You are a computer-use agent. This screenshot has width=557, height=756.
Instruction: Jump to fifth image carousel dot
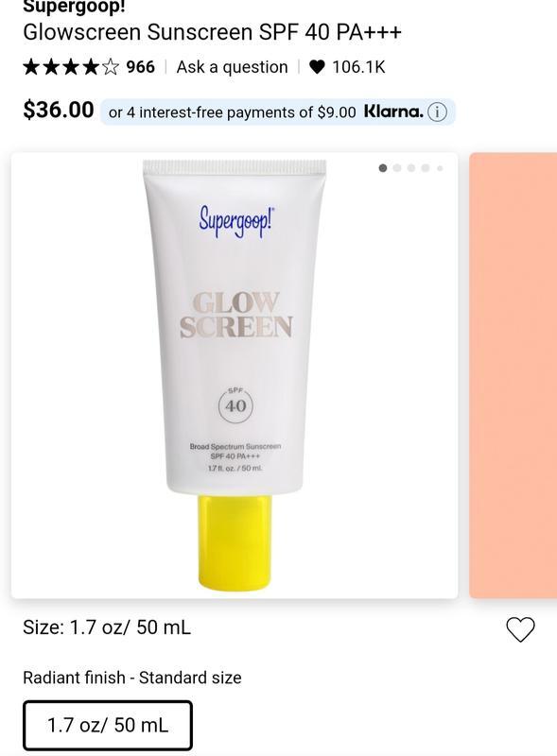[440, 168]
